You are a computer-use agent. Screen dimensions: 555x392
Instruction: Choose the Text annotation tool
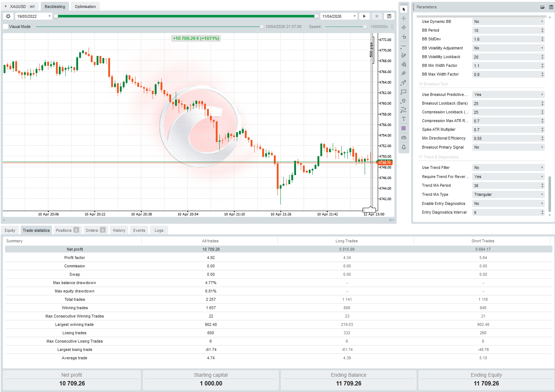[x=404, y=118]
